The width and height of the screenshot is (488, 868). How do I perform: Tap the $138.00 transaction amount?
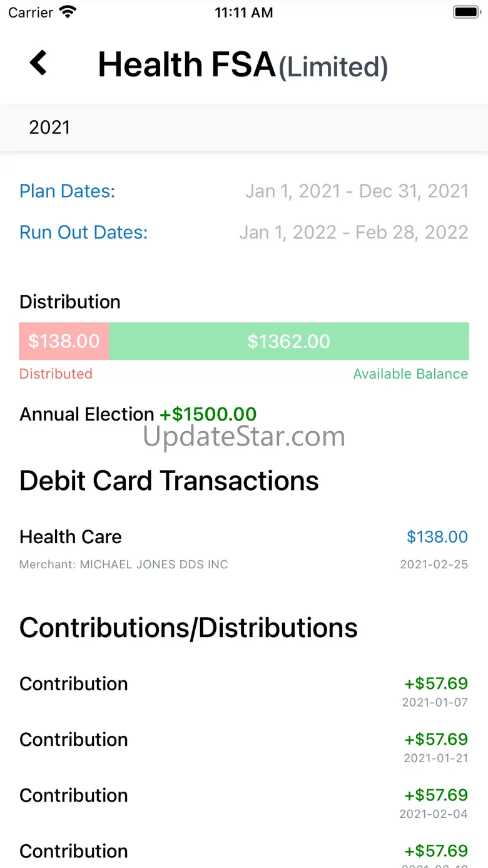coord(437,537)
